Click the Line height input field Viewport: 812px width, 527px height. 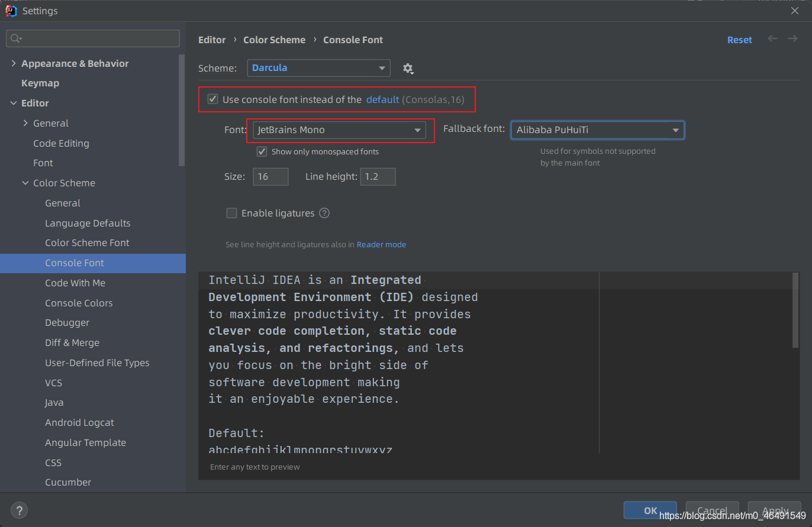pyautogui.click(x=378, y=176)
